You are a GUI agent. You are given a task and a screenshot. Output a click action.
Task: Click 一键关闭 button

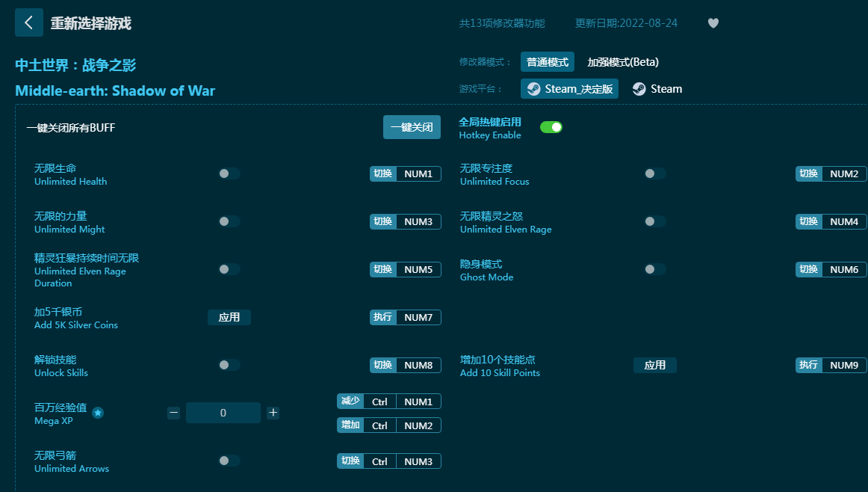click(x=412, y=127)
